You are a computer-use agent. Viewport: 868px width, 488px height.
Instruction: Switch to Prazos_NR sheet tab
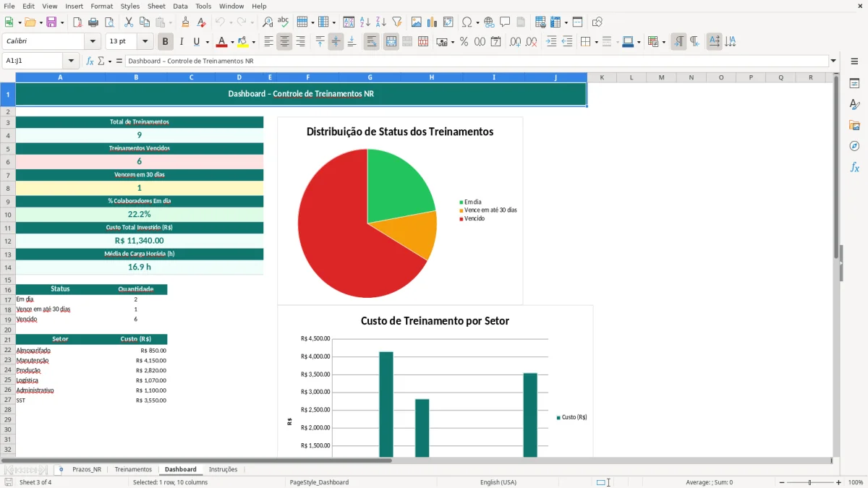point(87,469)
